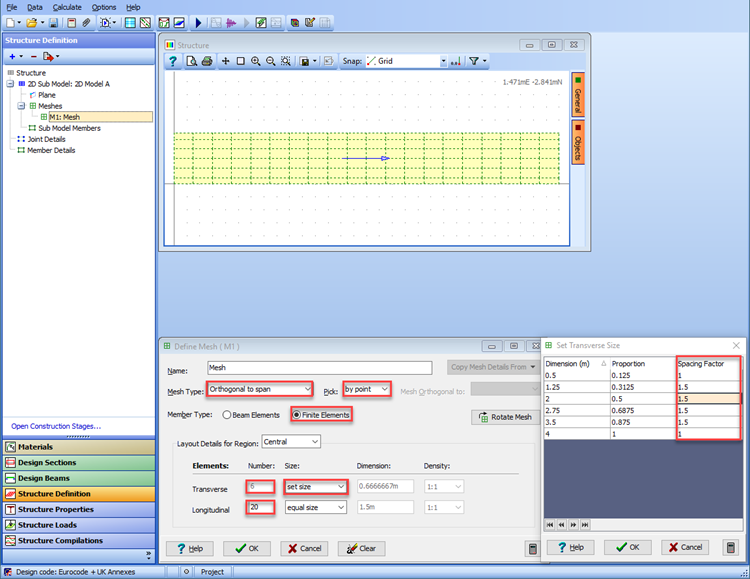Click the save graphics floppy icon
This screenshot has height=579, width=750.
pos(305,61)
